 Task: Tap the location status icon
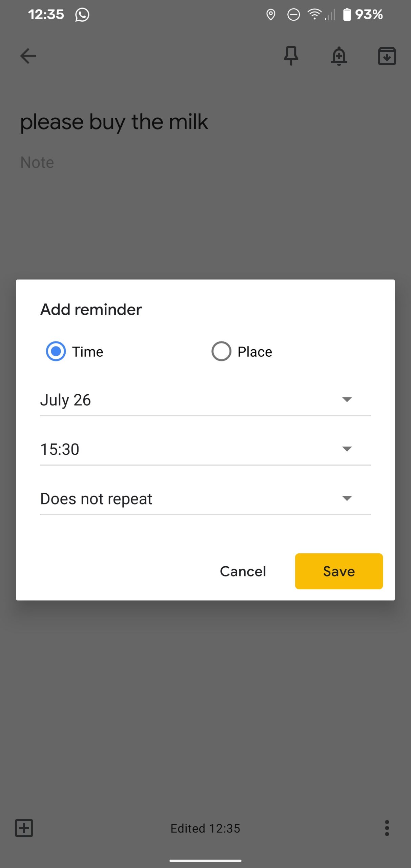point(271,15)
